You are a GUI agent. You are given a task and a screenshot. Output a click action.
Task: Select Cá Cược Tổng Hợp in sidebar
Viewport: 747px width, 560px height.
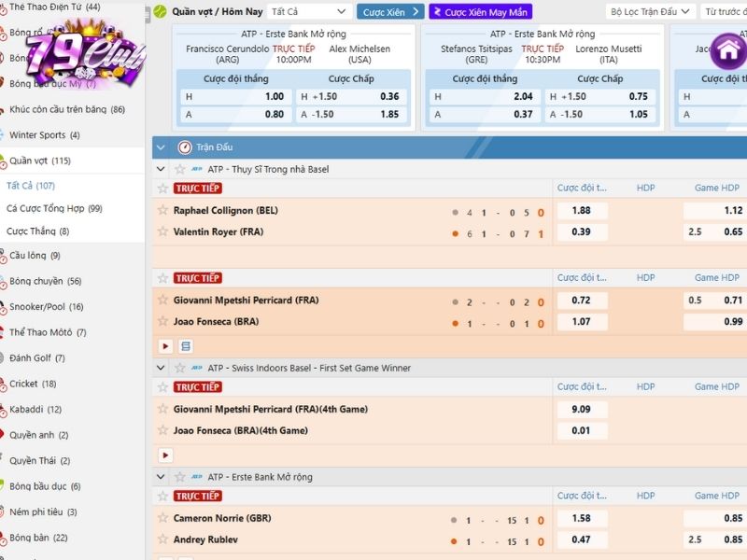coord(54,208)
